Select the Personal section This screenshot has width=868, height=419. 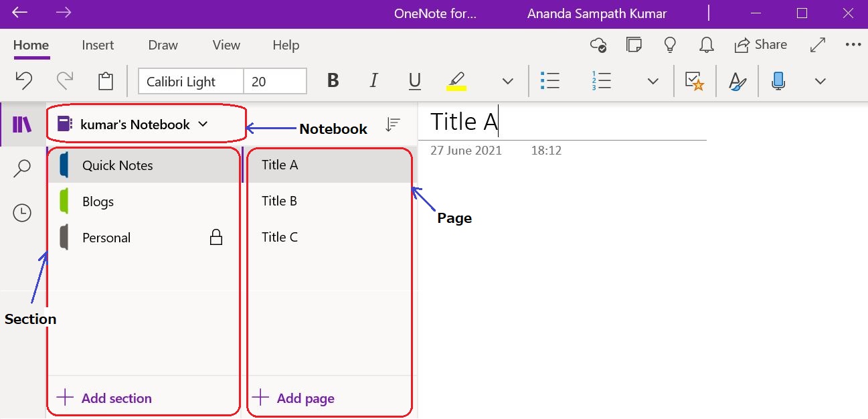click(x=143, y=238)
